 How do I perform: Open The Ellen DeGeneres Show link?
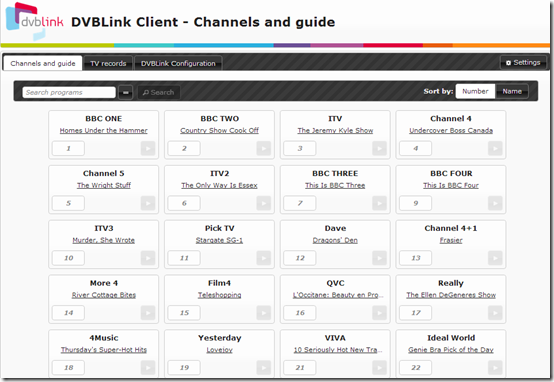(451, 295)
